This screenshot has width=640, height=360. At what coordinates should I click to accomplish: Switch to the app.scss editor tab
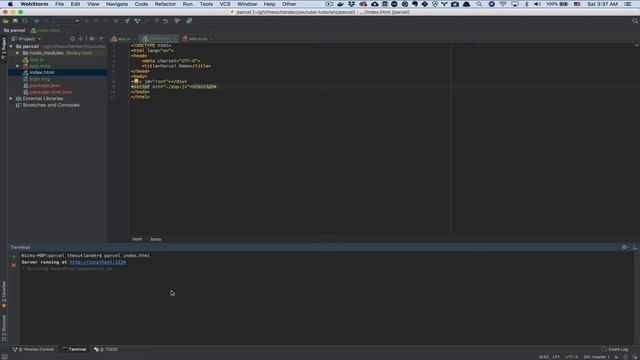(197, 39)
